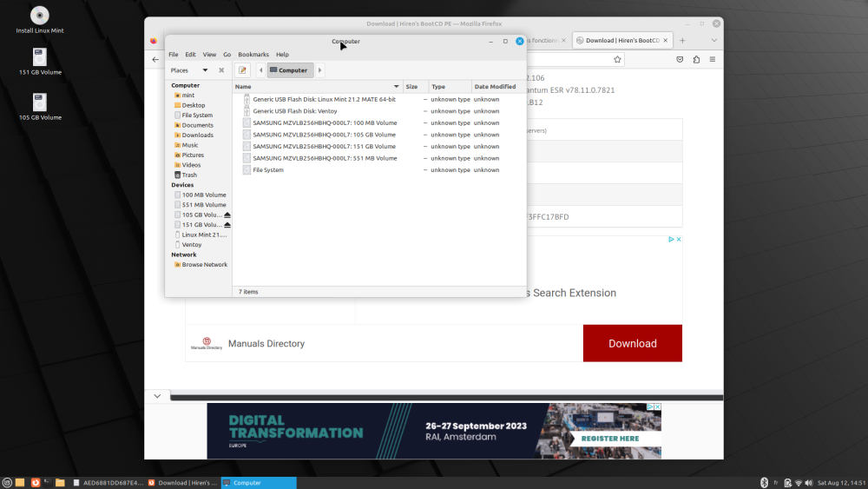This screenshot has height=489, width=868.
Task: Launch the terminal from the taskbar
Action: [47, 483]
